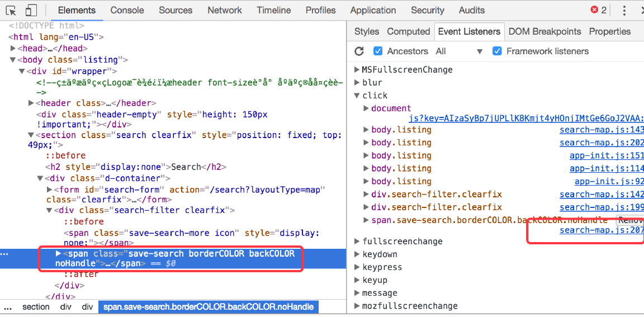Select the div class header-empty row
Image resolution: width=644 pixels, height=317 pixels.
tap(152, 119)
